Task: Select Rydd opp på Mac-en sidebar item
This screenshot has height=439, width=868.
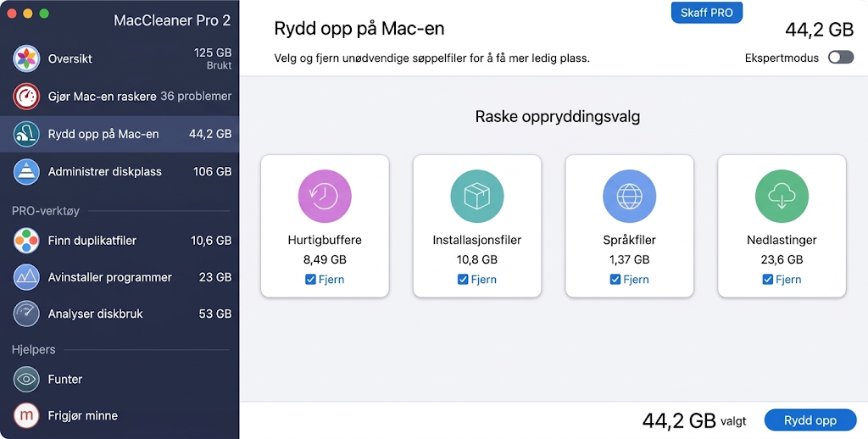Action: [120, 134]
